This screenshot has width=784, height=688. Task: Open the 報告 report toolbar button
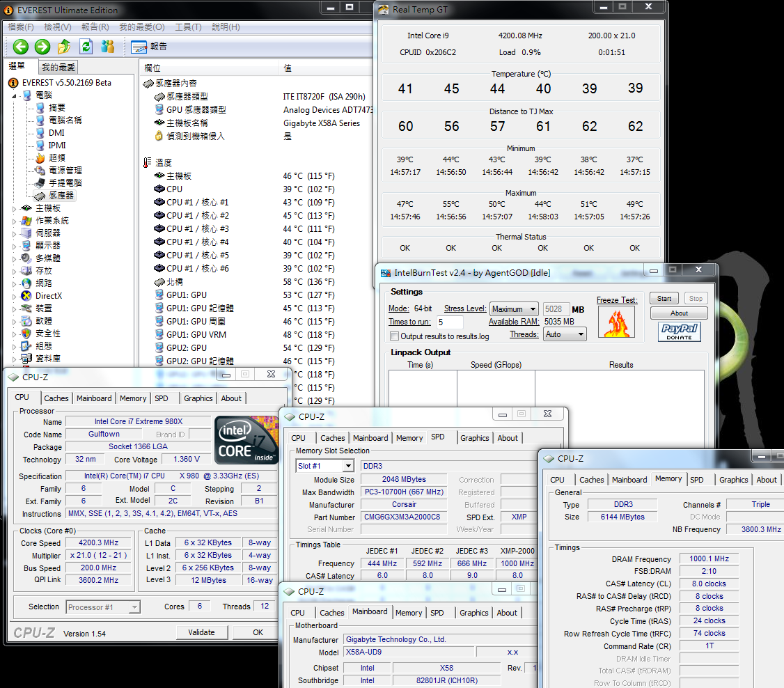coord(149,47)
